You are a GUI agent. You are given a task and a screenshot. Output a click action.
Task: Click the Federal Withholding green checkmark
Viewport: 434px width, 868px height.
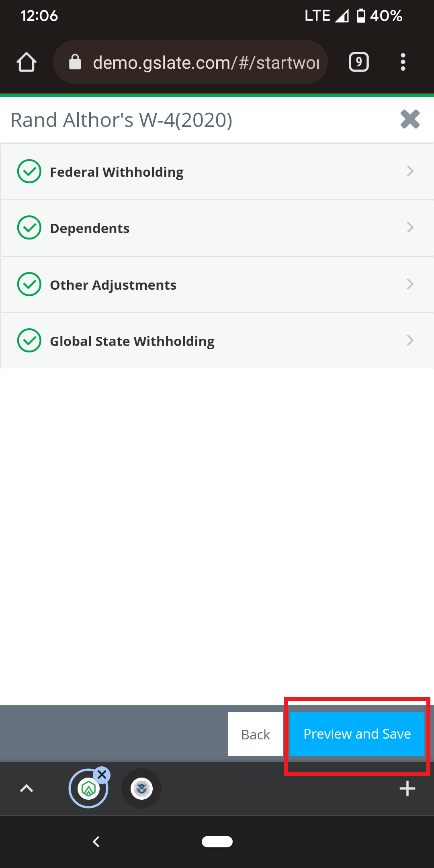coord(29,171)
